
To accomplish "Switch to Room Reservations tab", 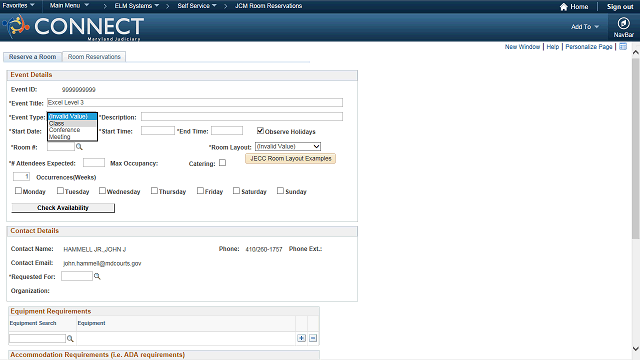I will [x=94, y=57].
